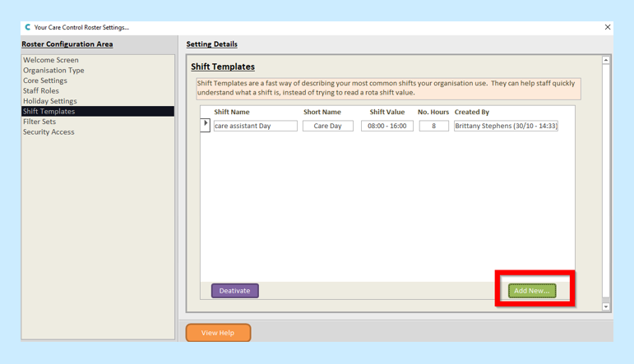Viewport: 634px width, 364px height.
Task: Edit Shift Name field care assistant Day
Action: (256, 126)
